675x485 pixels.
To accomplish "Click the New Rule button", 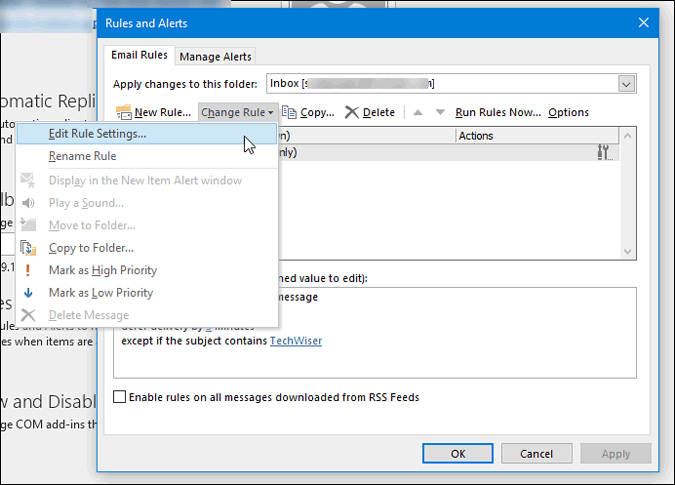I will point(154,112).
